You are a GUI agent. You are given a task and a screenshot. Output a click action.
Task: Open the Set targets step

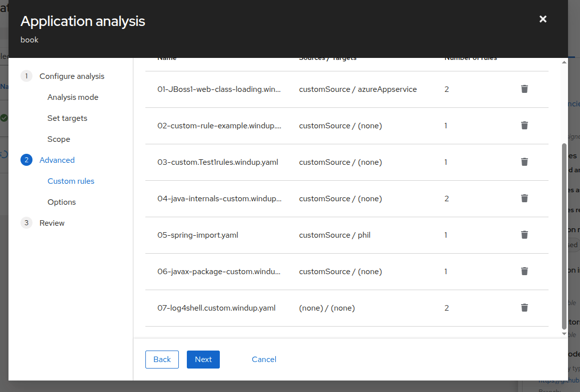point(67,118)
